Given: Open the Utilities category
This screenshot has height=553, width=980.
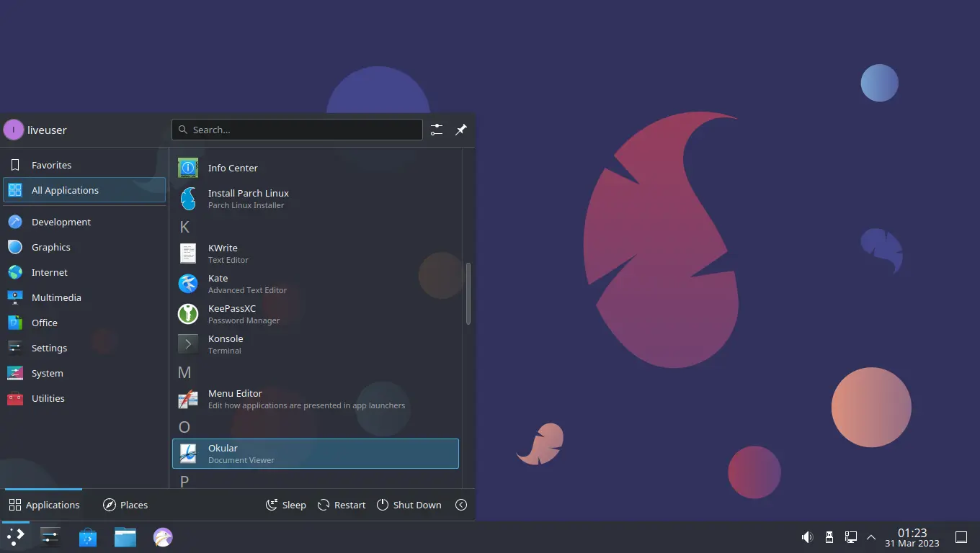Looking at the screenshot, I should tap(84, 398).
